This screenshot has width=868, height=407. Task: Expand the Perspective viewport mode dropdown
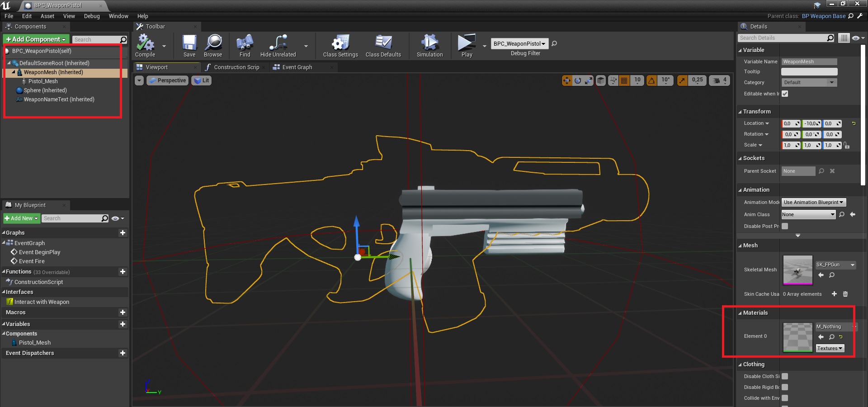(x=167, y=80)
